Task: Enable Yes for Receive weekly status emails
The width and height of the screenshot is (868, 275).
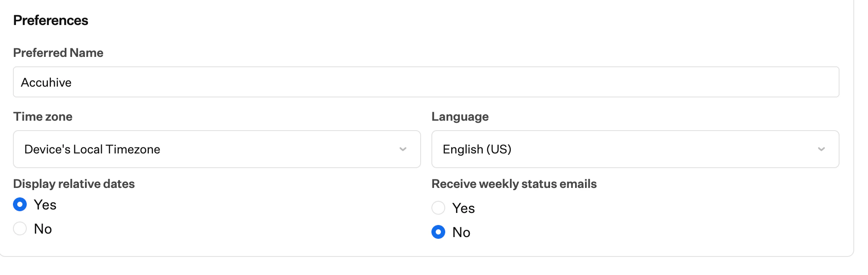Action: tap(438, 208)
